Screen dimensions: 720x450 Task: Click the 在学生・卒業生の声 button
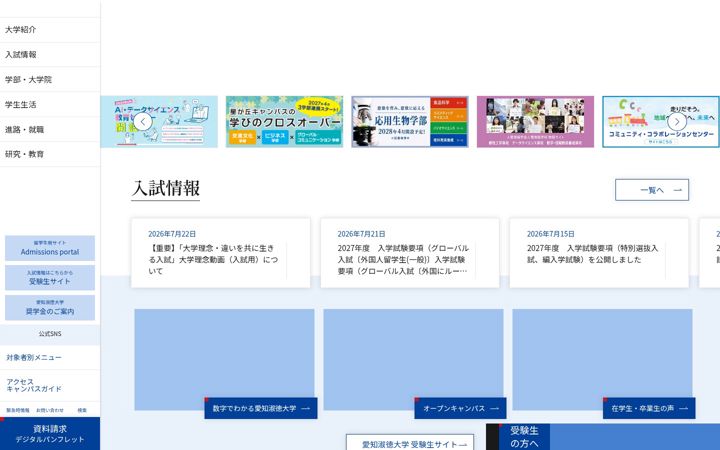coord(649,408)
